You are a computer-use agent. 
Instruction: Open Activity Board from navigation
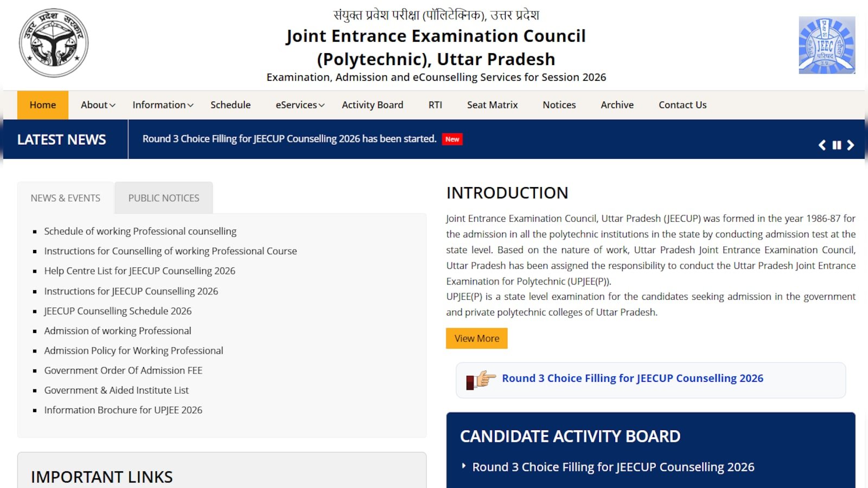[373, 105]
